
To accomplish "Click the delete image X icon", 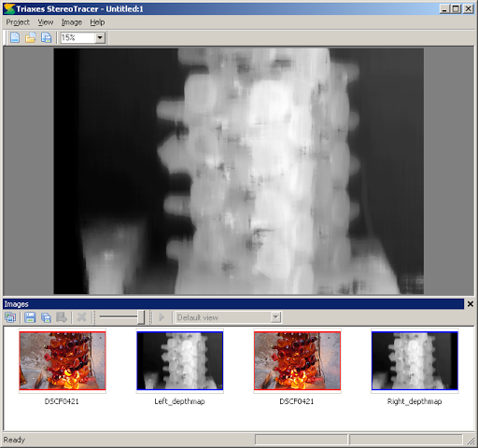I will [81, 317].
